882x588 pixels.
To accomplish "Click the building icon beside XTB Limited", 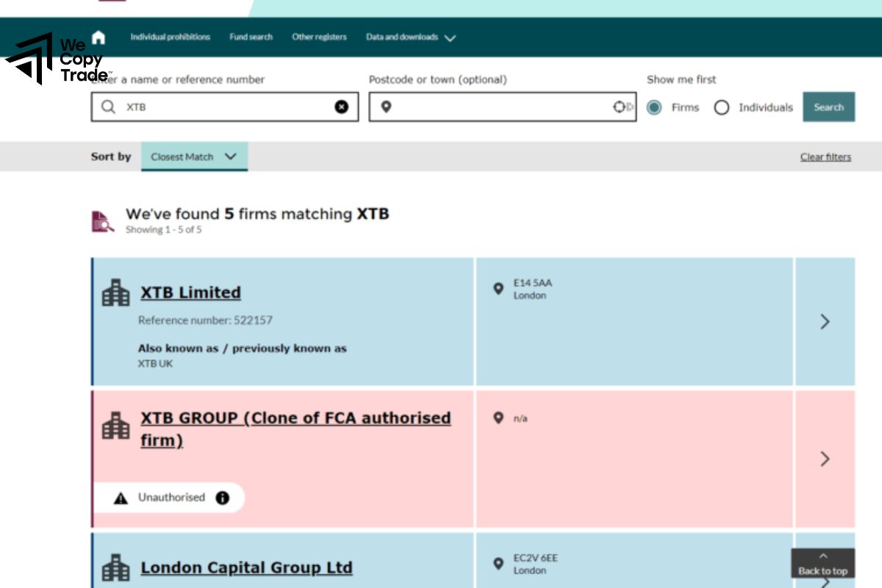I will (115, 293).
